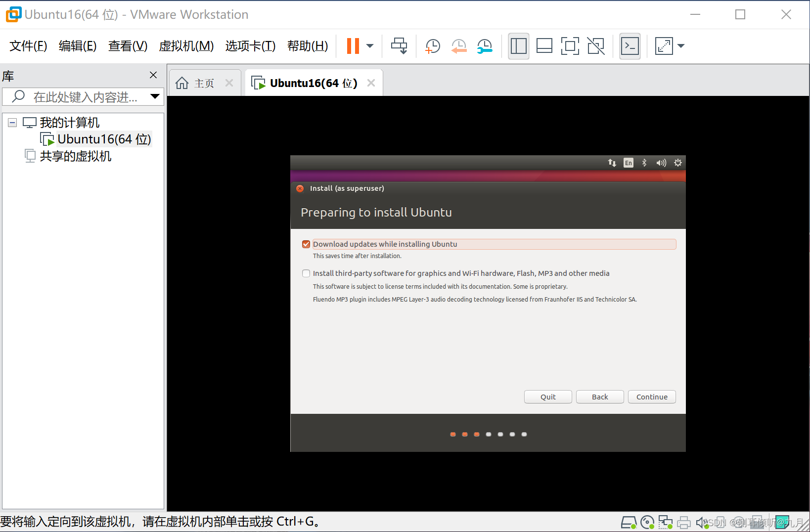The image size is (810, 532).
Task: Click the Ubuntu network connection indicator icon
Action: tap(612, 163)
